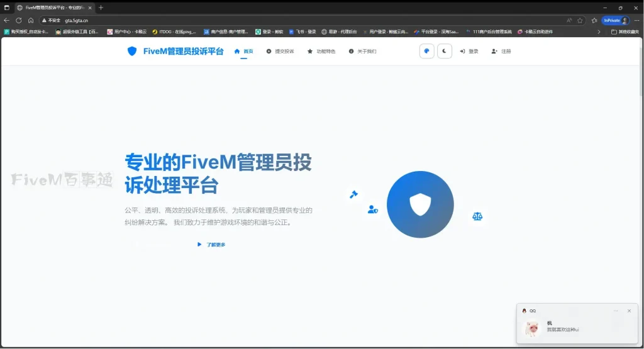644x349 pixels.
Task: Click the pig avatar in QQ notification
Action: point(532,328)
